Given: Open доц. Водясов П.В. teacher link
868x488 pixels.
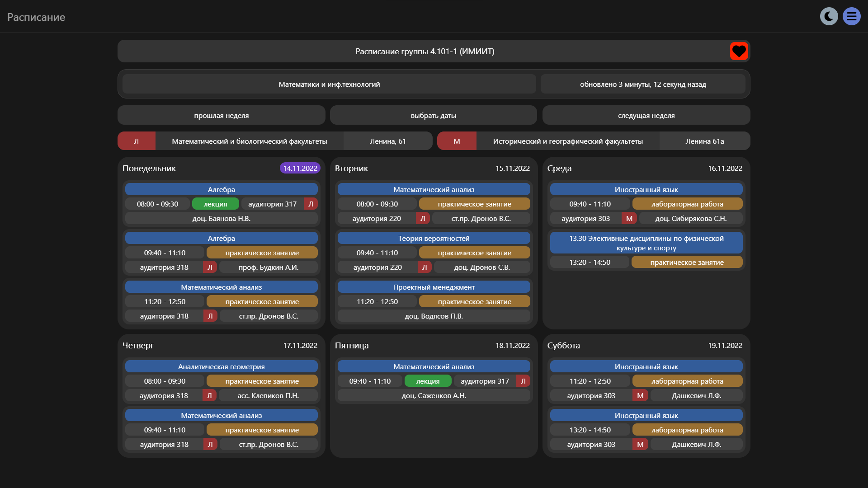Looking at the screenshot, I should (434, 316).
